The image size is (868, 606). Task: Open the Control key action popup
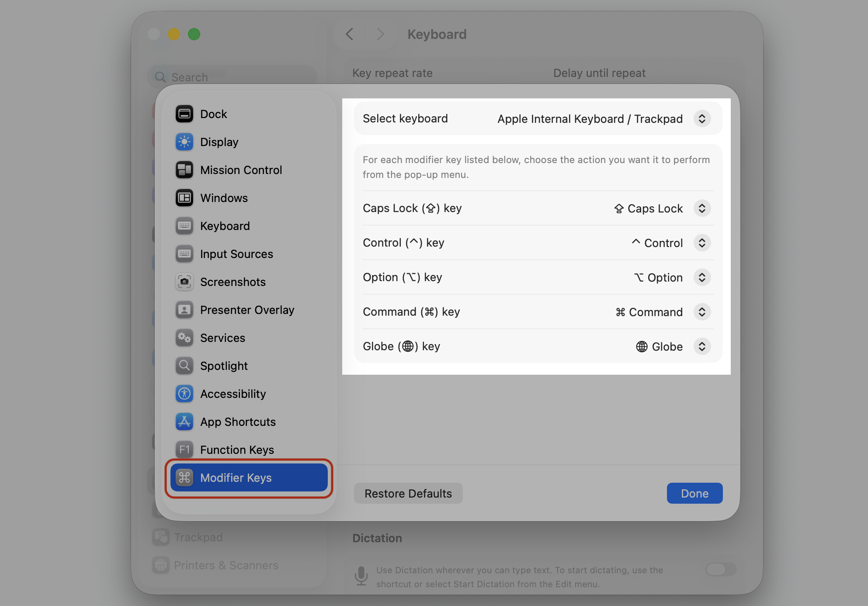tap(702, 243)
